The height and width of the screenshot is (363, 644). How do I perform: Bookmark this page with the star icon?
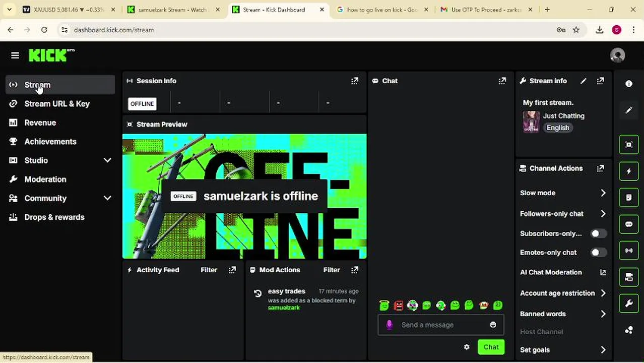[576, 30]
